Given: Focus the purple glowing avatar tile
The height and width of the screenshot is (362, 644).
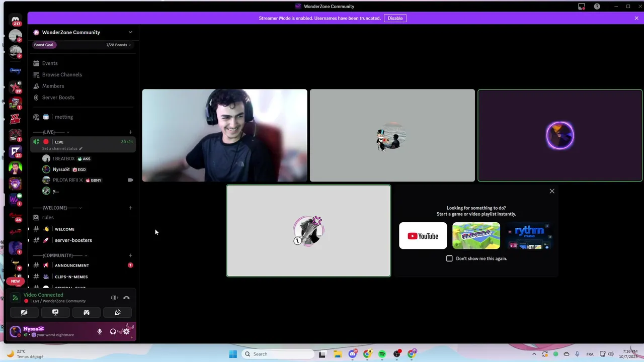Looking at the screenshot, I should click(560, 135).
